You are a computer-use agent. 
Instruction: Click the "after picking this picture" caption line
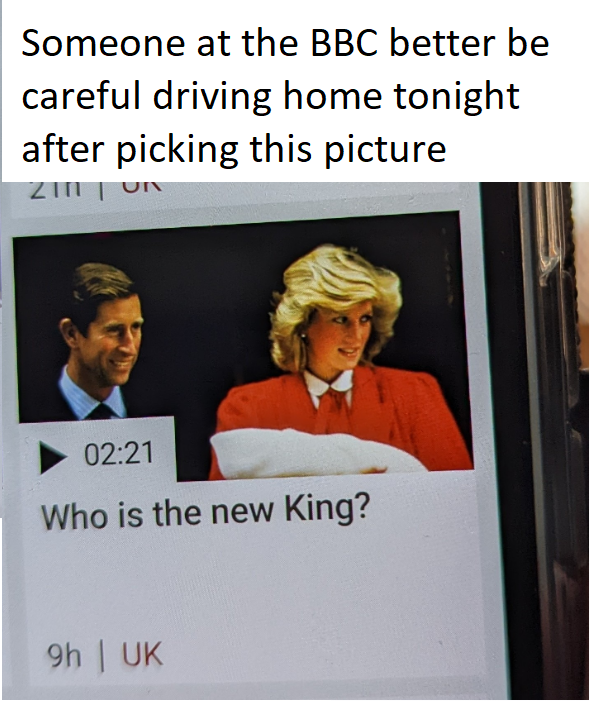(x=234, y=149)
